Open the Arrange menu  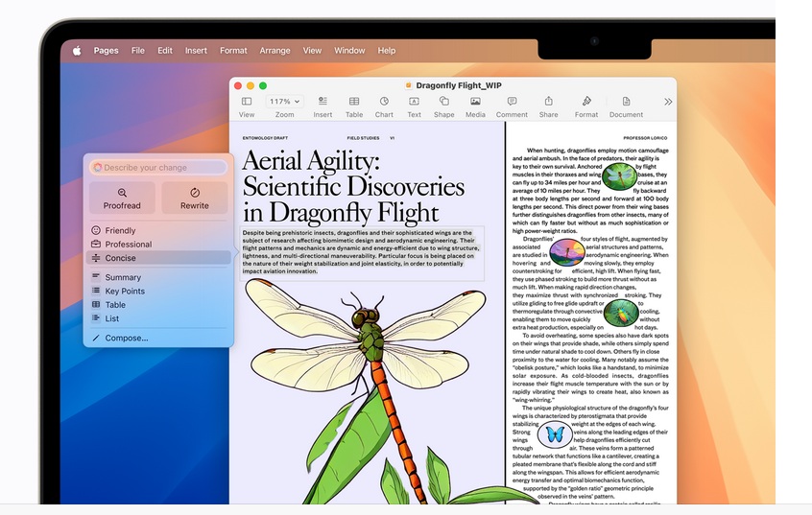coord(275,51)
